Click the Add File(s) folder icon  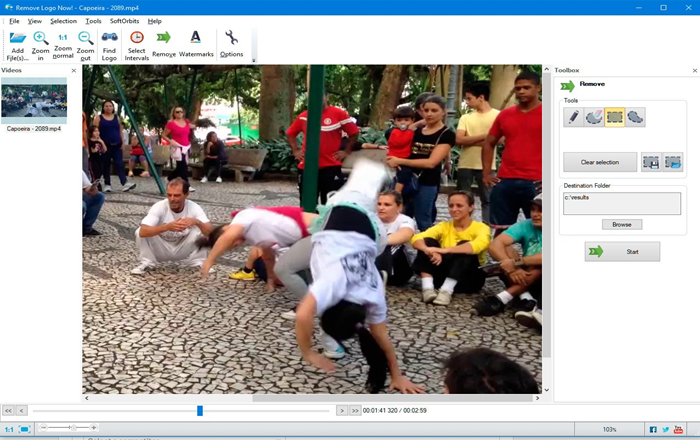[18, 38]
